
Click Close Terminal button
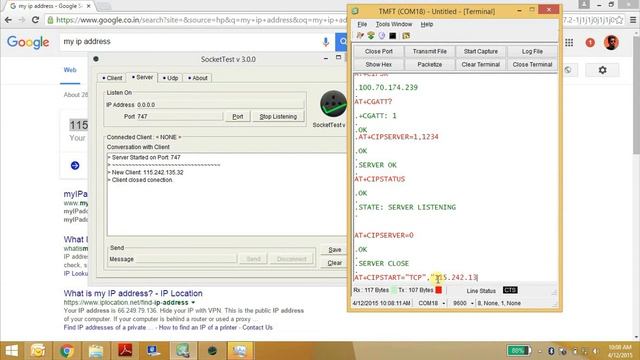[x=532, y=64]
